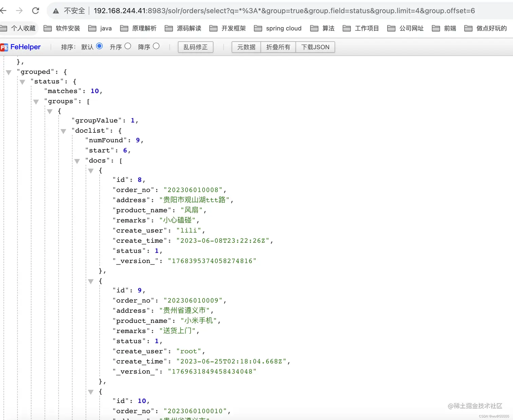Open the 软件安装 bookmark folder

point(62,28)
